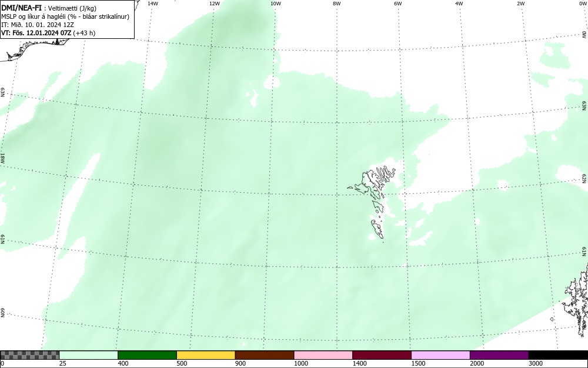588x368 pixels.
Task: Click the DMI/NEA-FI title text
Action: pos(21,8)
